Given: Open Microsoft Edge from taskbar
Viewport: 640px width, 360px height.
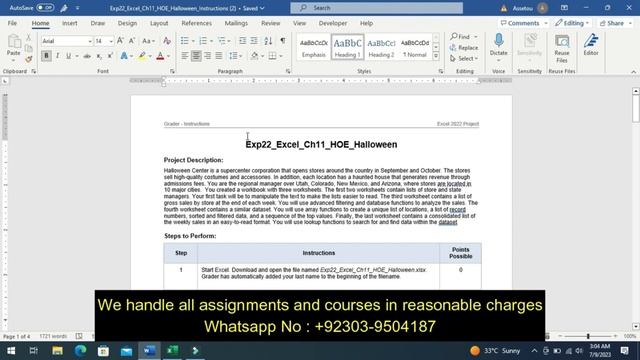Looking at the screenshot, I should (x=80, y=351).
